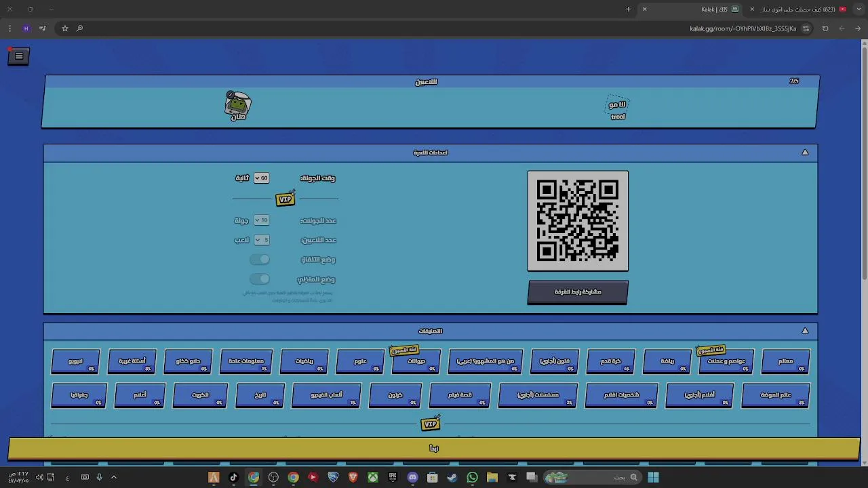Select the حلو كخلو category
The image size is (868, 488).
[x=189, y=361]
